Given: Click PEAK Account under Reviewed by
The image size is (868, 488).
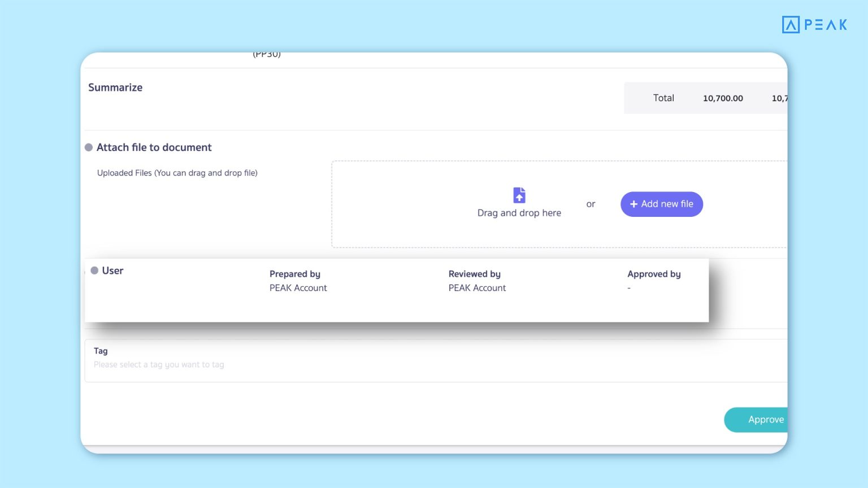Looking at the screenshot, I should 477,288.
